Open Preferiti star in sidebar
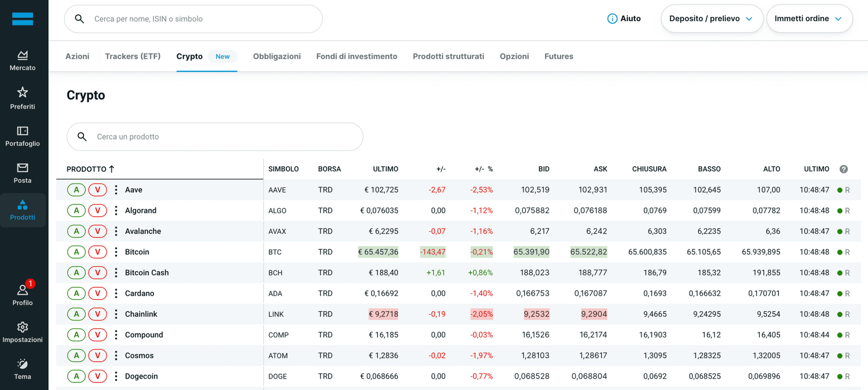Image resolution: width=868 pixels, height=390 pixels. [x=22, y=98]
